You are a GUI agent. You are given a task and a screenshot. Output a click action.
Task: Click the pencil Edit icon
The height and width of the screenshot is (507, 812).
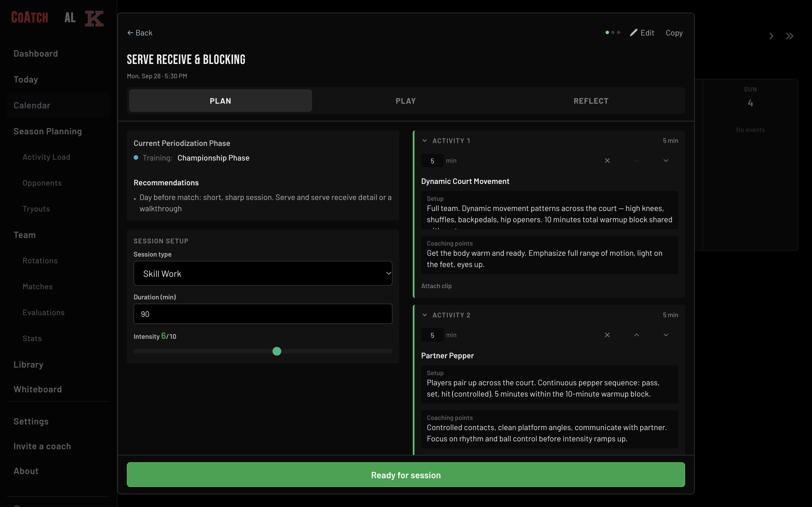[x=634, y=32]
